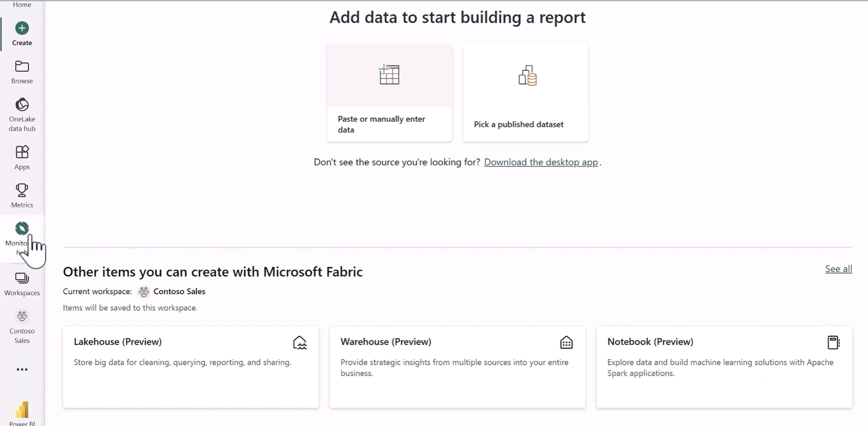Create a Warehouse (Preview) item
The width and height of the screenshot is (868, 426).
point(457,367)
